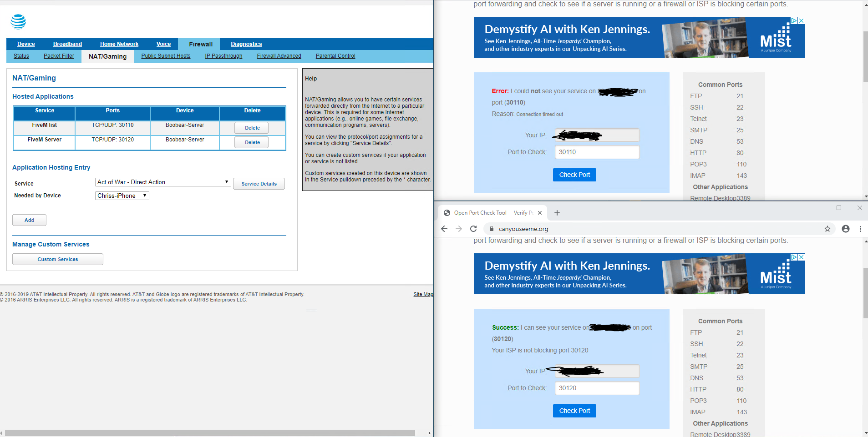
Task: Select IMAP common port in bottom window
Action: pos(698,412)
